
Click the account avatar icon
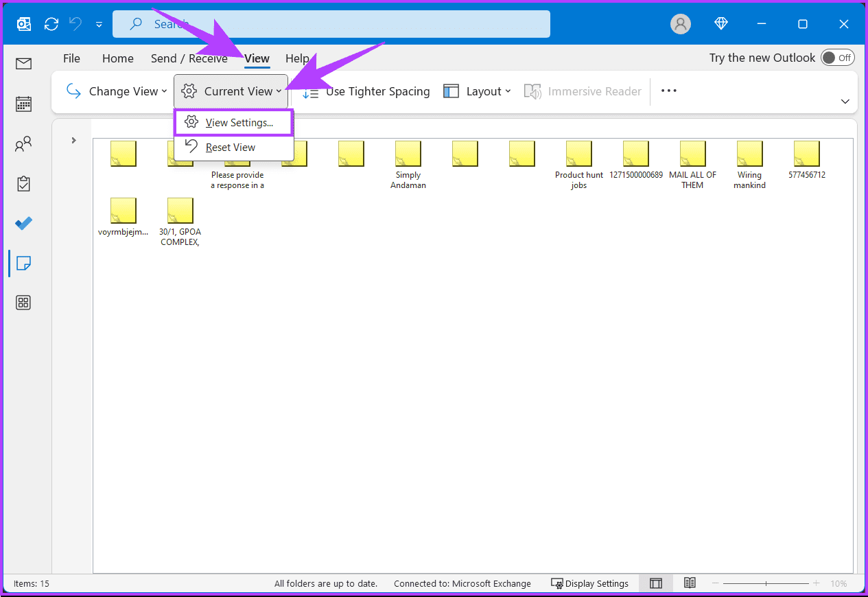pyautogui.click(x=680, y=23)
